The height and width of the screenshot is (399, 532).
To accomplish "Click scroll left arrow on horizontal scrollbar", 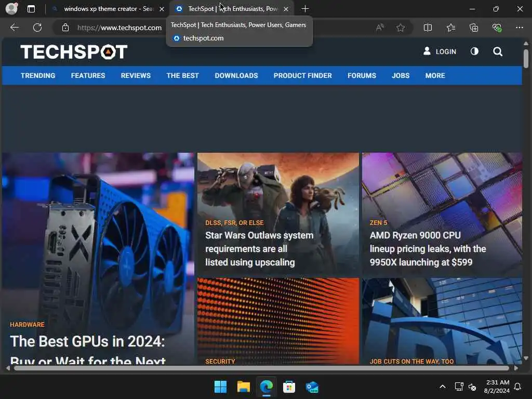I will point(8,368).
